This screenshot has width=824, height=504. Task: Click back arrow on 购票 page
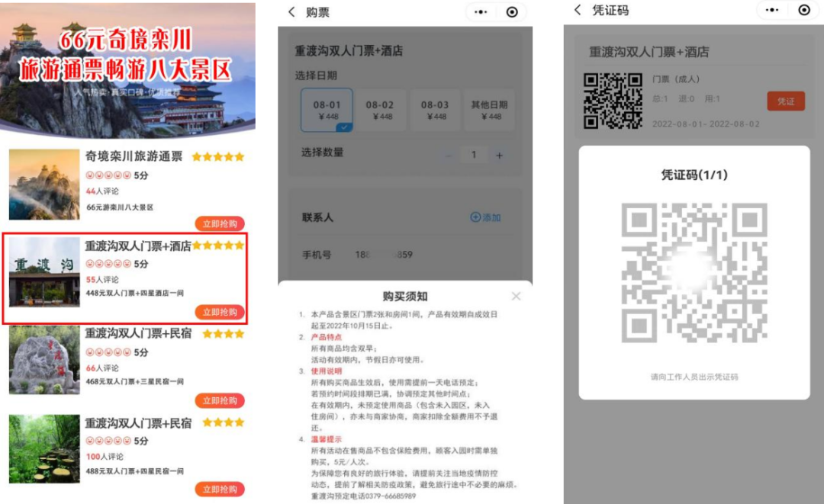[x=291, y=12]
